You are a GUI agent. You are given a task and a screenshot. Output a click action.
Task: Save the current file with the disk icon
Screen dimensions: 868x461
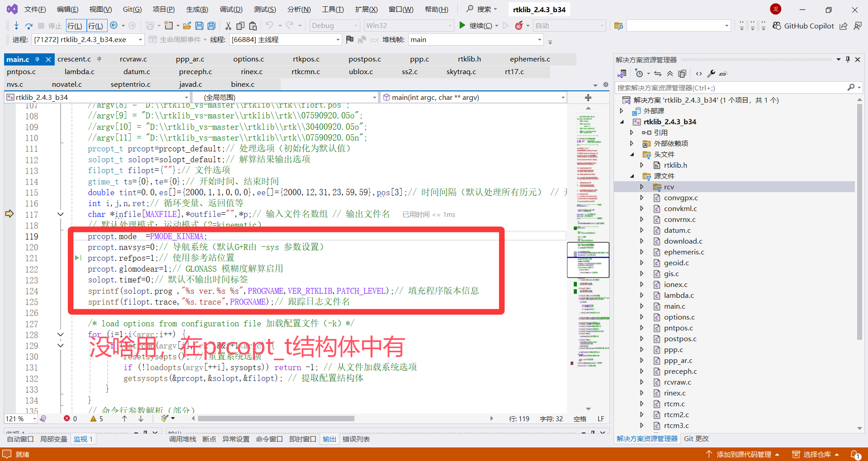tap(199, 26)
